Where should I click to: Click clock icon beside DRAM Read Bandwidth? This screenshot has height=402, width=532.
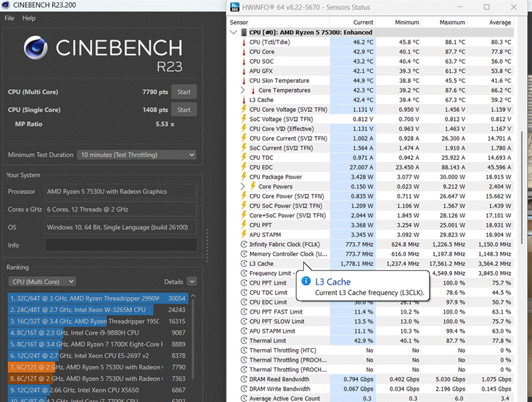[x=244, y=379]
